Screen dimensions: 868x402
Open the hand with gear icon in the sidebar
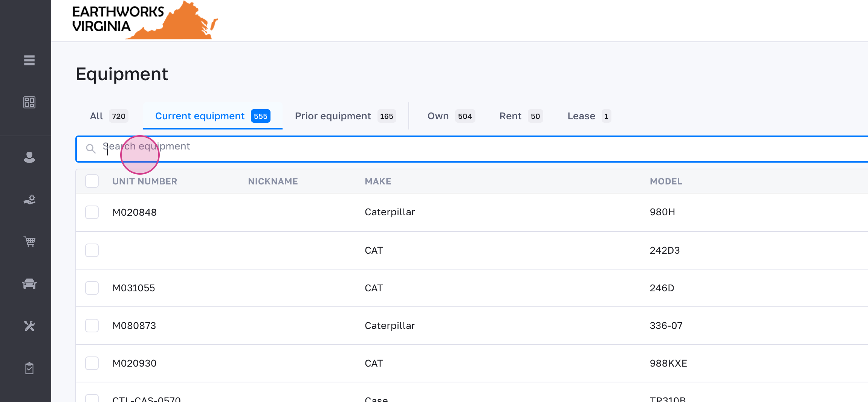pos(29,199)
